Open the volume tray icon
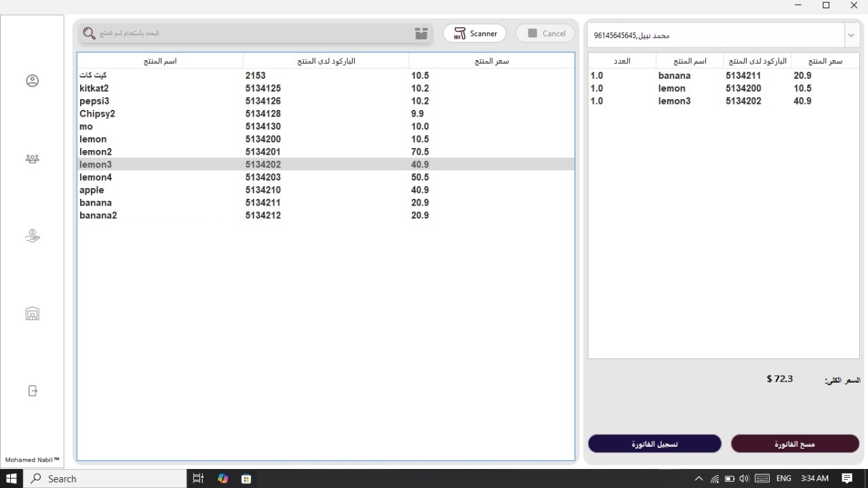This screenshot has width=868, height=488. tap(744, 478)
